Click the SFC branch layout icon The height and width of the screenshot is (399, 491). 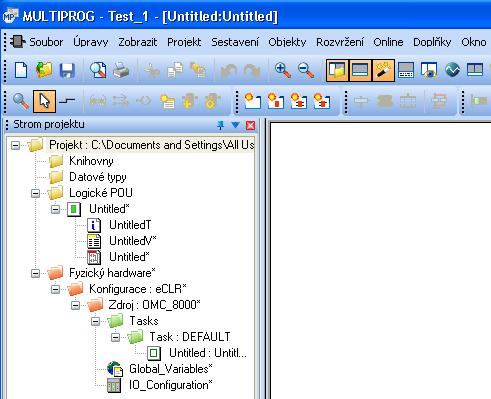tap(438, 101)
